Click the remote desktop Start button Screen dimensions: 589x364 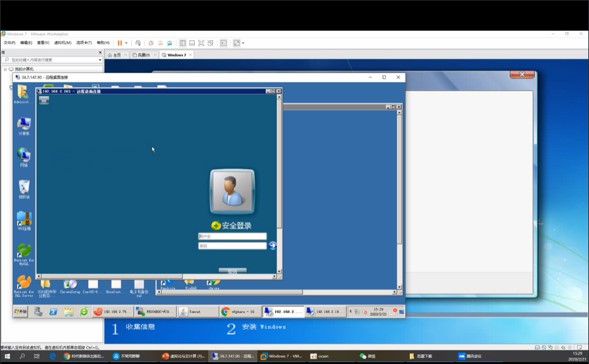(x=21, y=311)
